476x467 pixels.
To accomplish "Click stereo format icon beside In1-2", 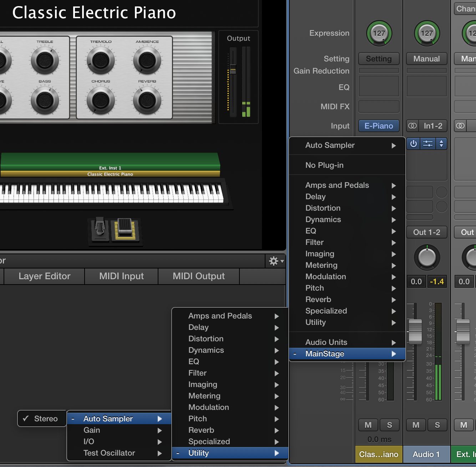I will click(412, 126).
